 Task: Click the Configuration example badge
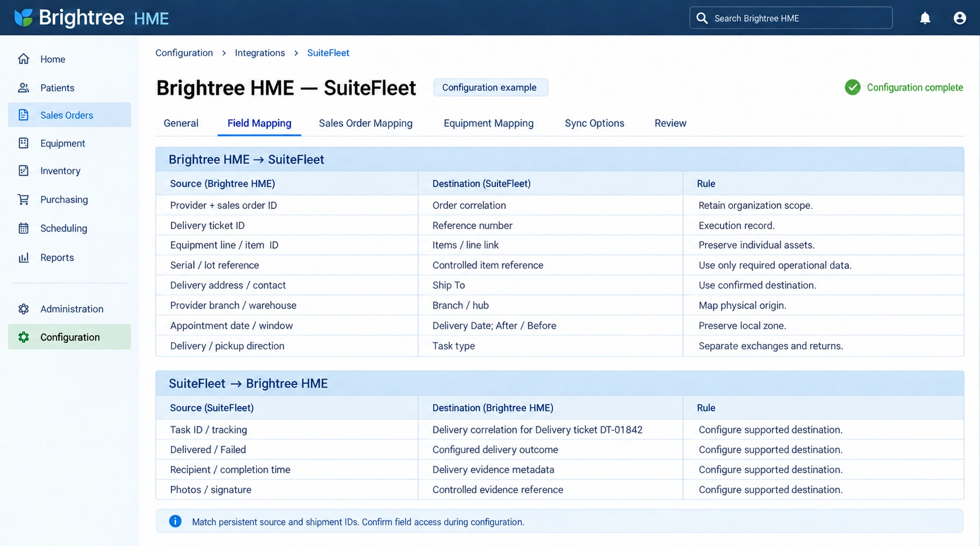point(490,87)
